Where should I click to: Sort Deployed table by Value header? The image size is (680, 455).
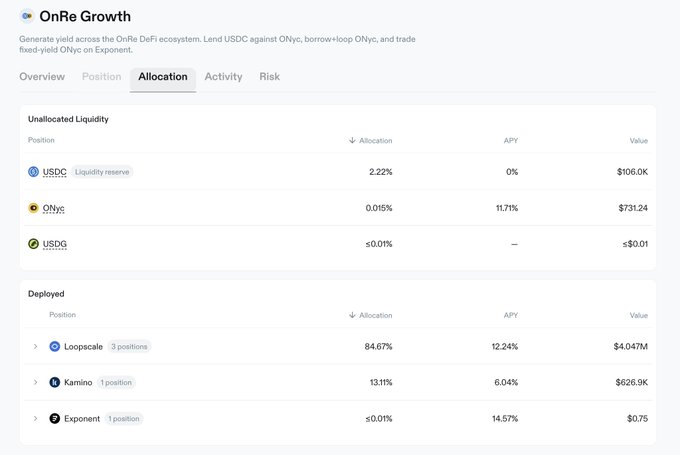pos(638,315)
